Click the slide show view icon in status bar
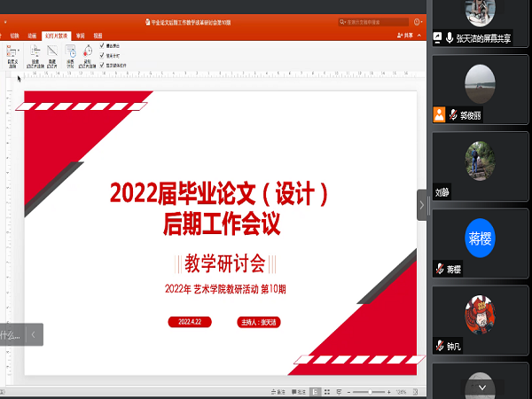Screen dimensions: 532x399 tap(339, 392)
